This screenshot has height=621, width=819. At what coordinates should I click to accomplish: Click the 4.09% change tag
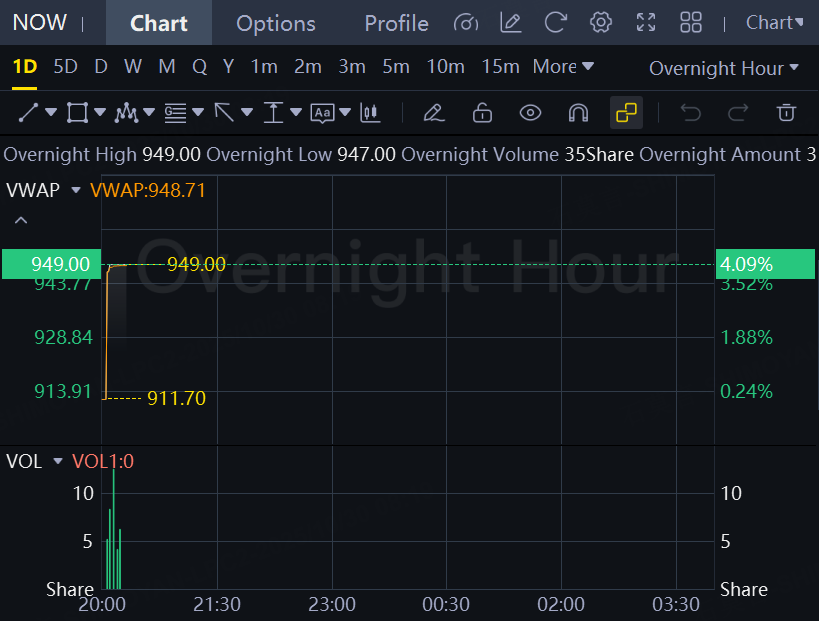765,264
